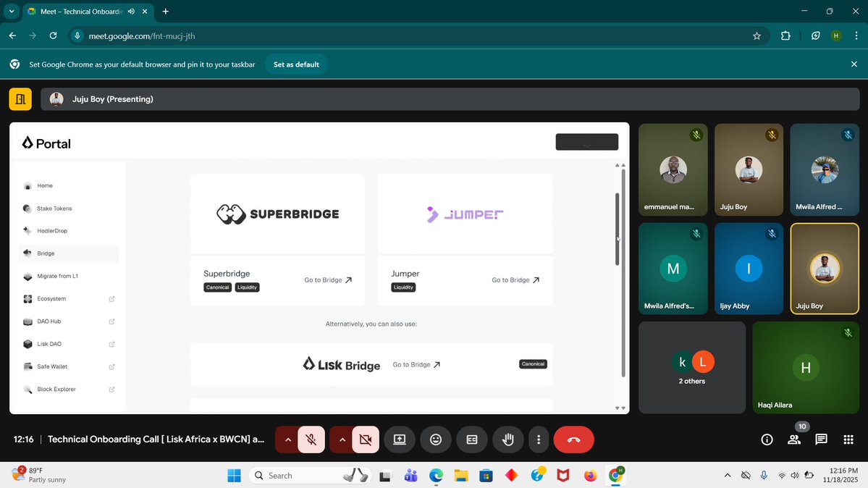
Task: Open the tab search dropdown arrow
Action: click(11, 11)
